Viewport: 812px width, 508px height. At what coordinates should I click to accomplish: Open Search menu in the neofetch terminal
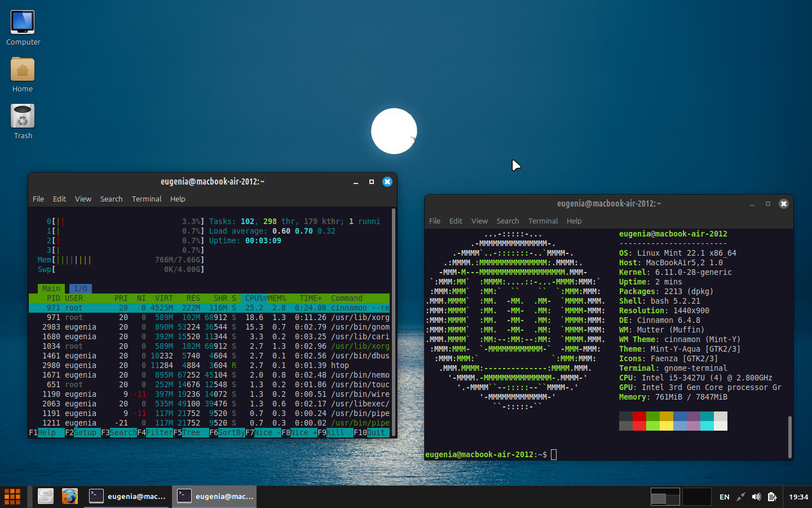coord(507,221)
